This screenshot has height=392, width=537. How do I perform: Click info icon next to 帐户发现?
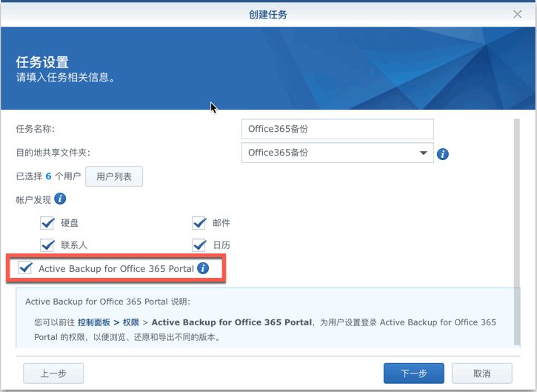pyautogui.click(x=60, y=199)
